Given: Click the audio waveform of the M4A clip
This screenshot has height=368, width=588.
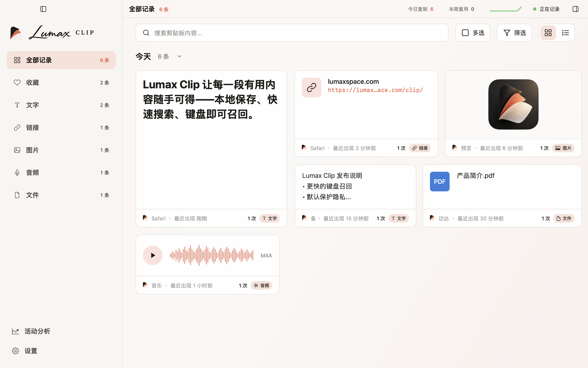Looking at the screenshot, I should [x=211, y=255].
